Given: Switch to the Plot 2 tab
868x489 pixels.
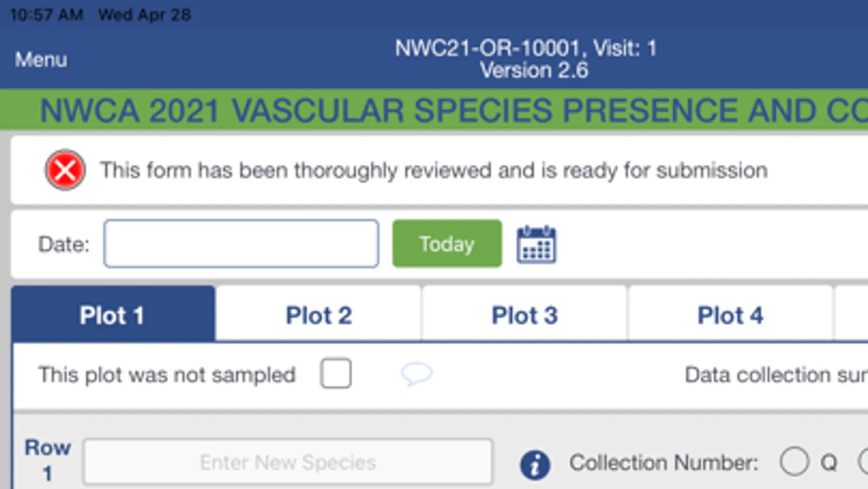Looking at the screenshot, I should coord(319,315).
